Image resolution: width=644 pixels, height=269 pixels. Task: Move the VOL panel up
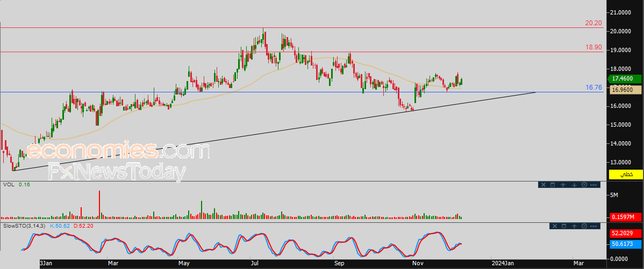pos(563,185)
